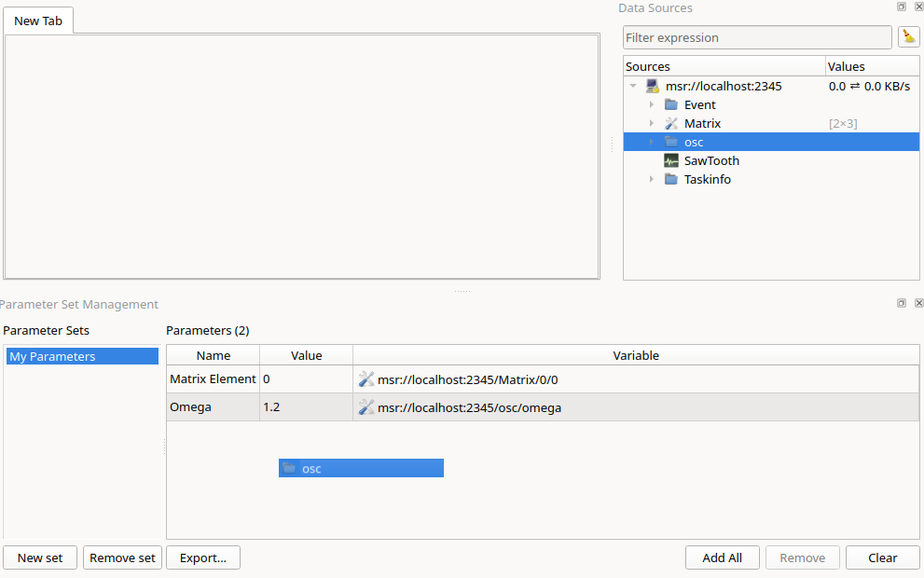Select the SawTooth signal icon
Screen dimensions: 924x578
tap(671, 161)
